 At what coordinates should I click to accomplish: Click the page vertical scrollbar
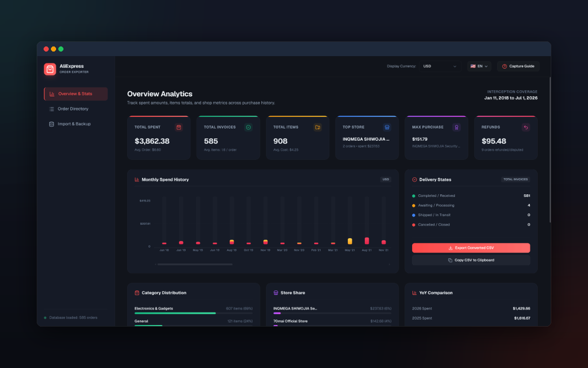point(549,149)
